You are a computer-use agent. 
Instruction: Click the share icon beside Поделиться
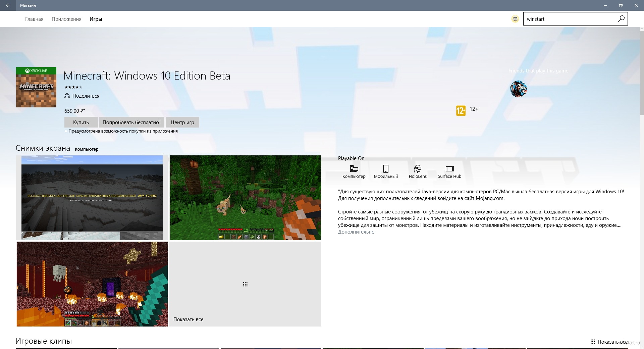(67, 96)
